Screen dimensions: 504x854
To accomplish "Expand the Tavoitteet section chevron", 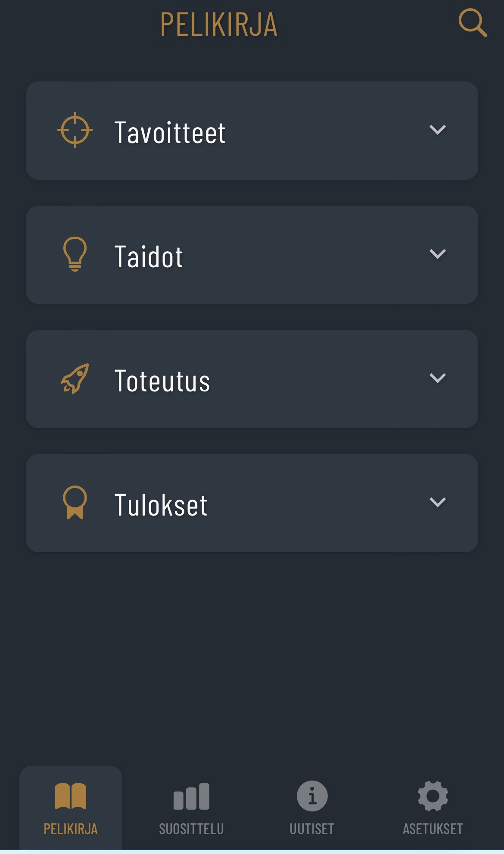I will point(437,130).
